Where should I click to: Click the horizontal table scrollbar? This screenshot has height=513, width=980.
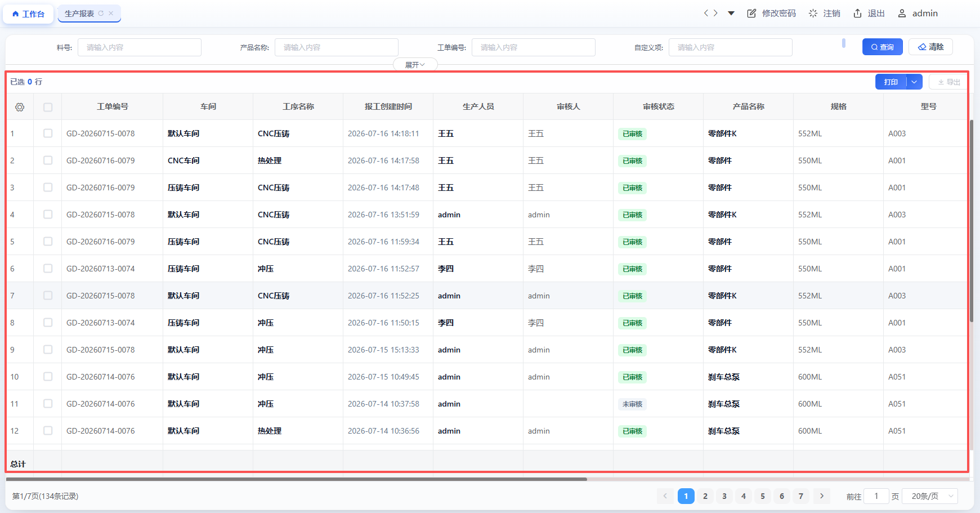296,479
